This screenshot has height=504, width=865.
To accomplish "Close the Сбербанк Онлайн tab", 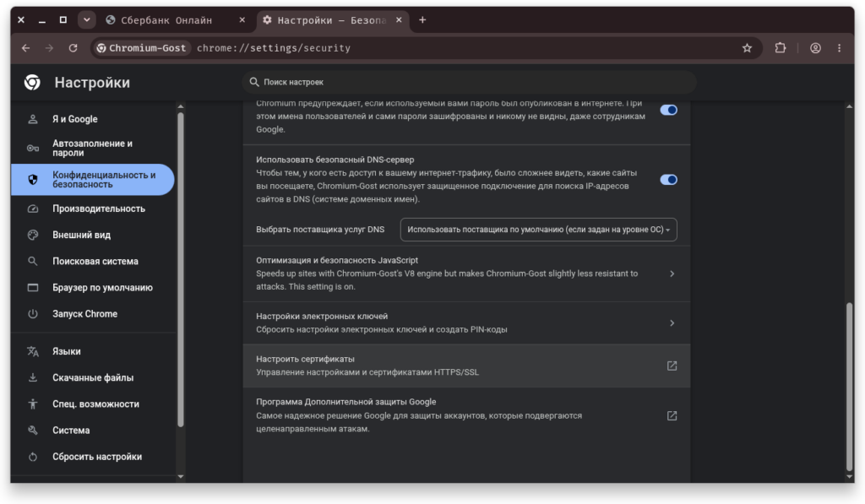I will click(242, 20).
